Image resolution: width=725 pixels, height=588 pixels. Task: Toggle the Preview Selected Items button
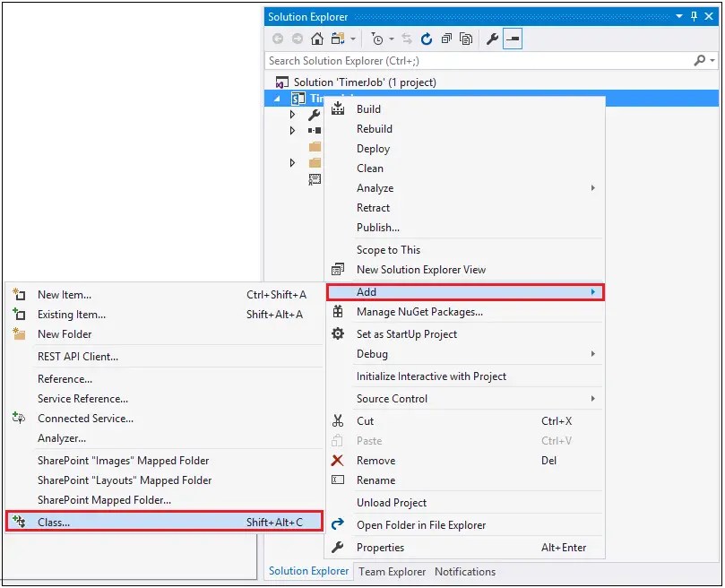click(x=513, y=39)
